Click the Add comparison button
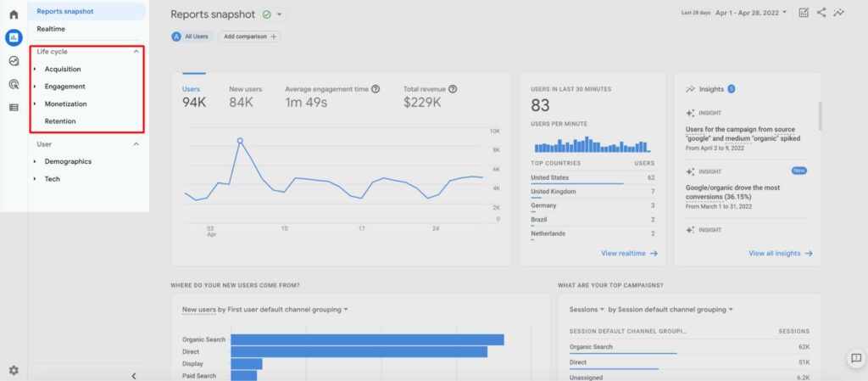Image resolution: width=868 pixels, height=381 pixels. [248, 36]
